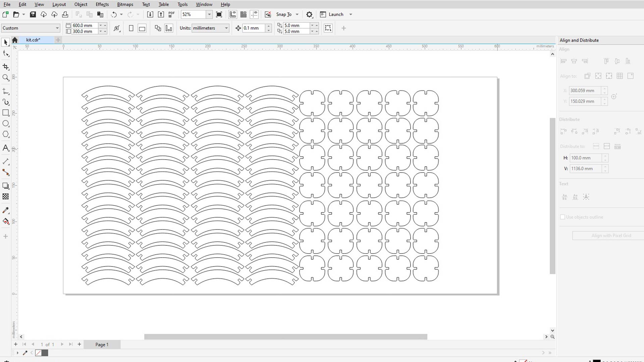Open the Bitmaps menu

pos(125,4)
